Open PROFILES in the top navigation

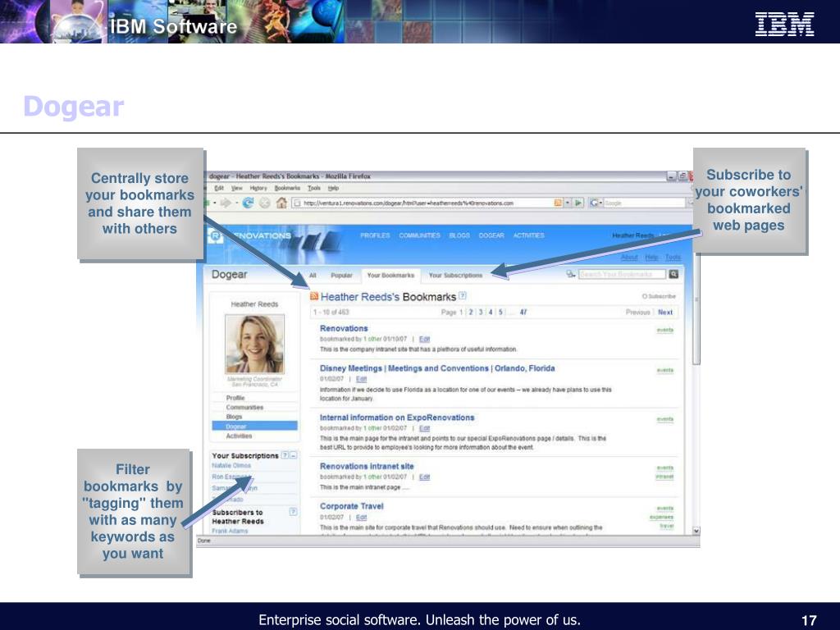click(x=375, y=235)
